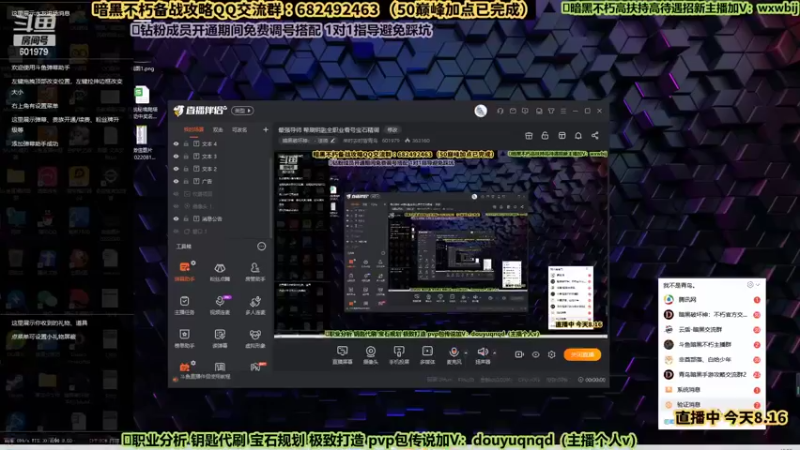The height and width of the screenshot is (450, 800).
Task: Open the 腾讯网 message in QQ popup
Action: (712, 299)
